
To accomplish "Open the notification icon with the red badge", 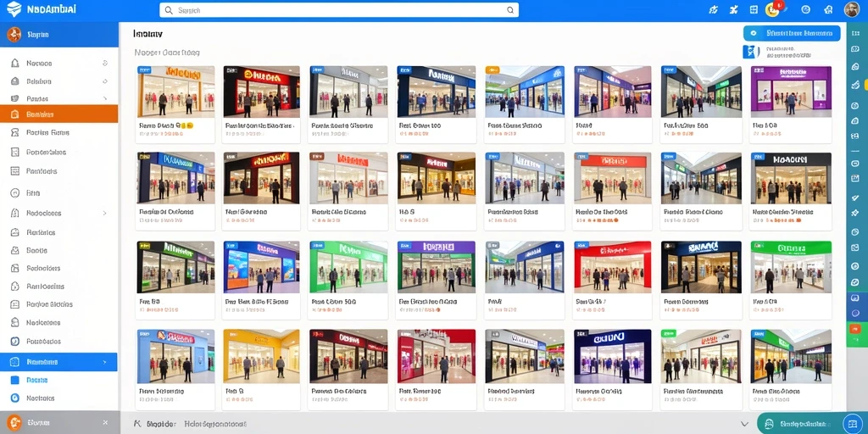I will (773, 8).
